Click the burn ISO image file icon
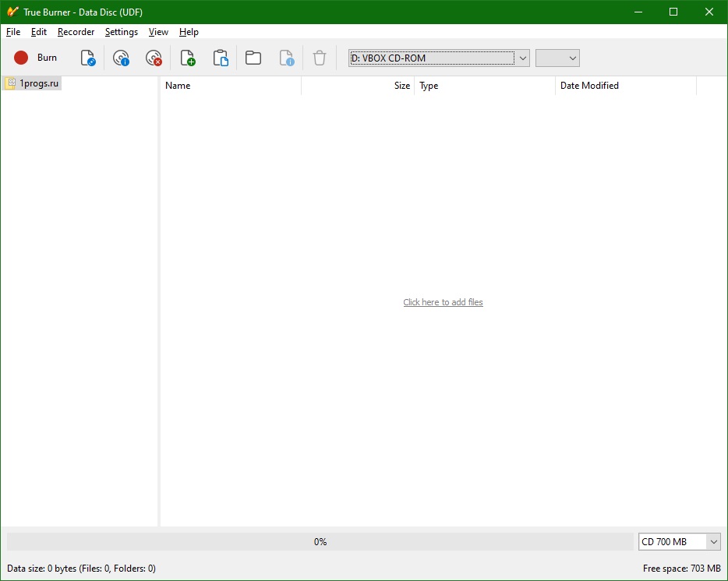The height and width of the screenshot is (581, 728). (x=88, y=58)
